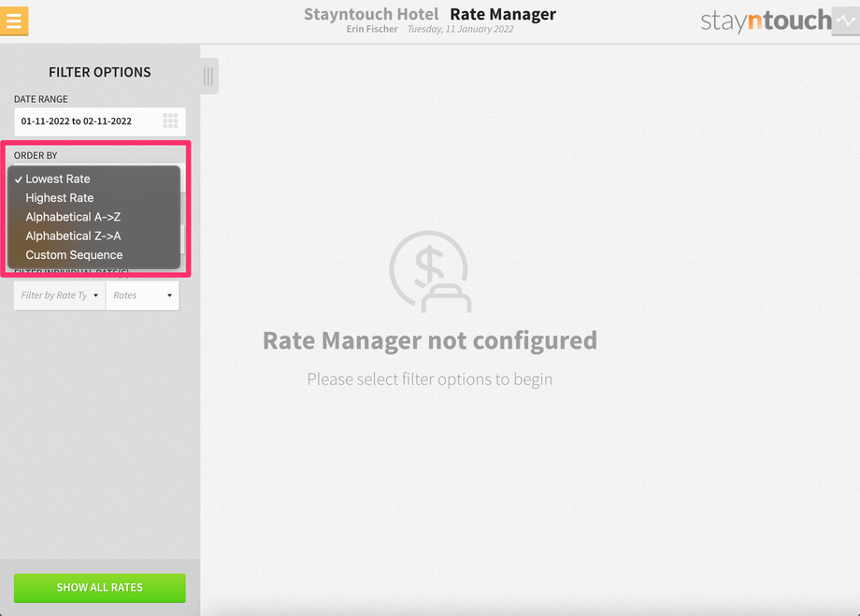Click the Show All Rates button

point(100,588)
